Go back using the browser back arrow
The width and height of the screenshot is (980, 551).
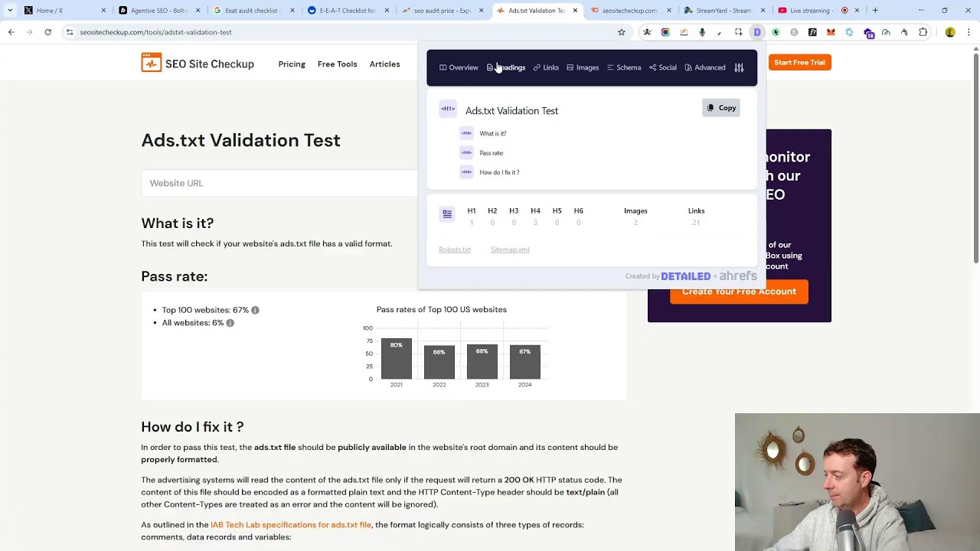pyautogui.click(x=11, y=32)
